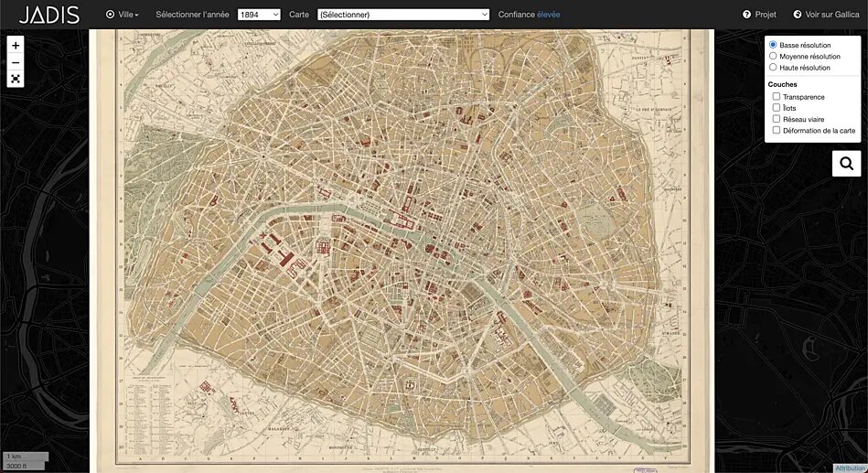
Task: Select Basse résolution radio button
Action: tap(773, 45)
